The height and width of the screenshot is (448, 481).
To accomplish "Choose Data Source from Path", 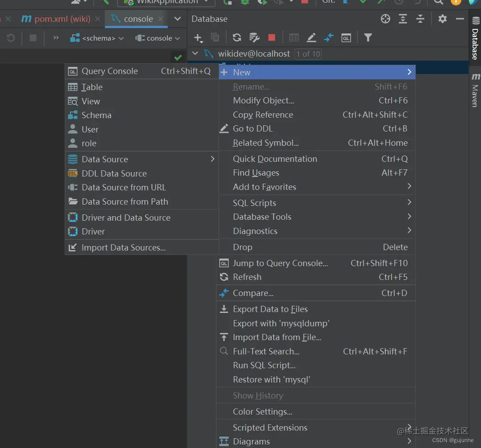I will (141, 201).
